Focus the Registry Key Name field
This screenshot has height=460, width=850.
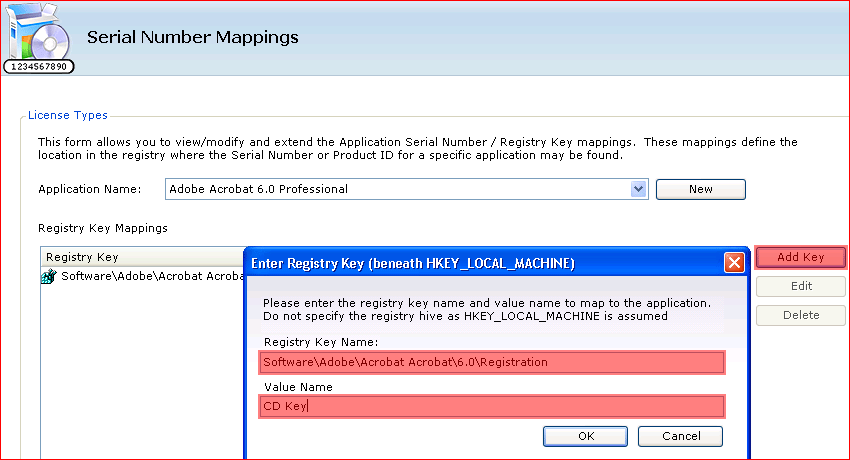[492, 362]
